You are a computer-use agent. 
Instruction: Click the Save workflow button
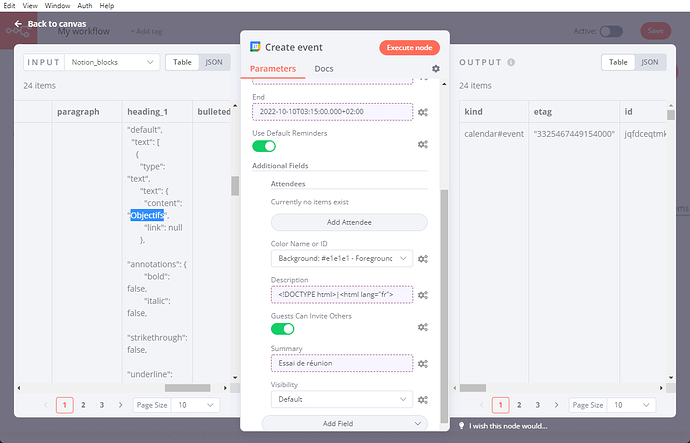click(x=655, y=31)
